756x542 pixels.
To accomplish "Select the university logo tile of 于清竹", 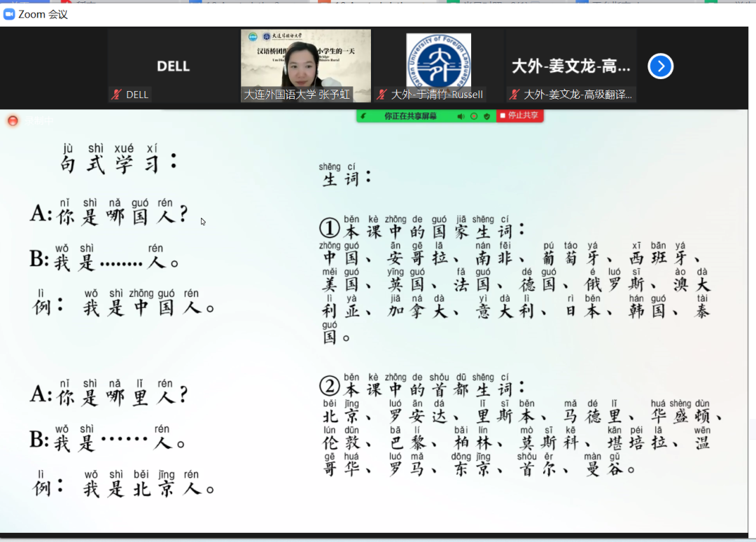I will tap(439, 60).
